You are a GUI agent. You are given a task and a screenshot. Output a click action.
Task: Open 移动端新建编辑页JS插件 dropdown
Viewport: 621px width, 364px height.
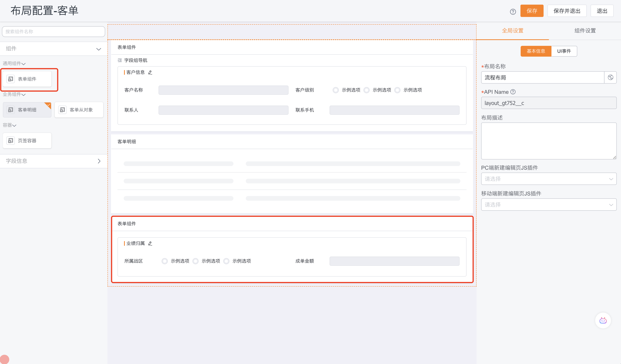(549, 205)
